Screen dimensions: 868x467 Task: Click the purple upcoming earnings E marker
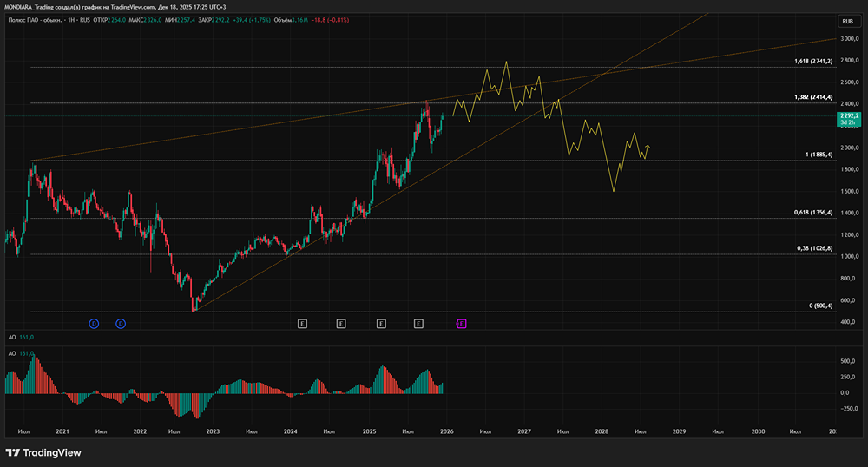(x=462, y=324)
